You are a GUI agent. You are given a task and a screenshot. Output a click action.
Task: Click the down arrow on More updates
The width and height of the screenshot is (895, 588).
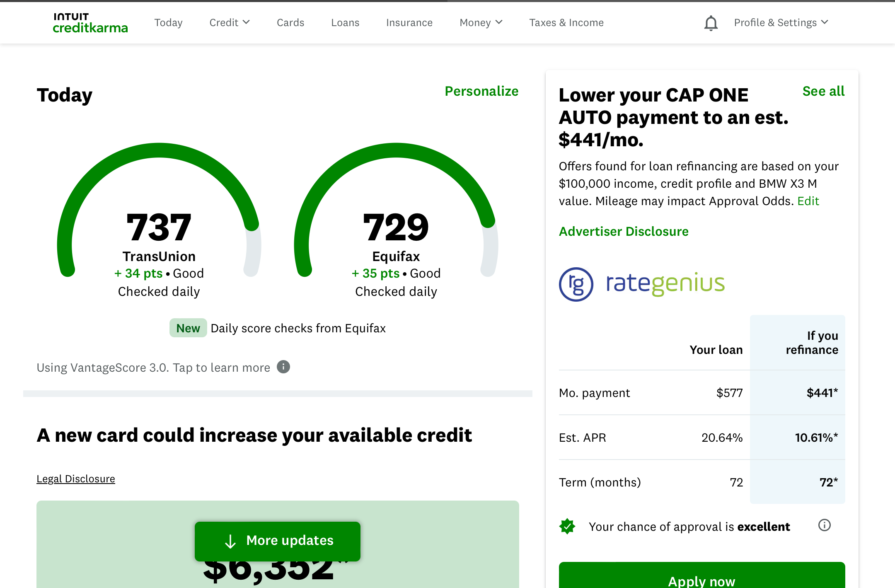tap(230, 541)
